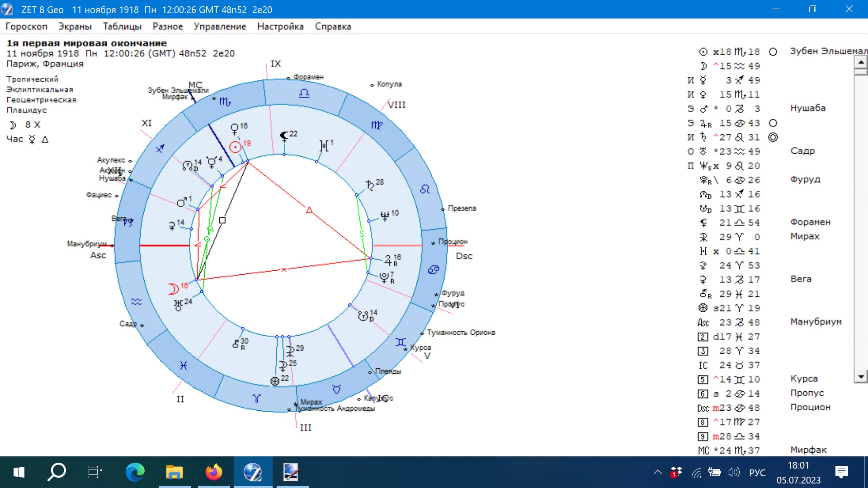Open the Гороскоп menu
868x488 pixels.
pos(26,26)
